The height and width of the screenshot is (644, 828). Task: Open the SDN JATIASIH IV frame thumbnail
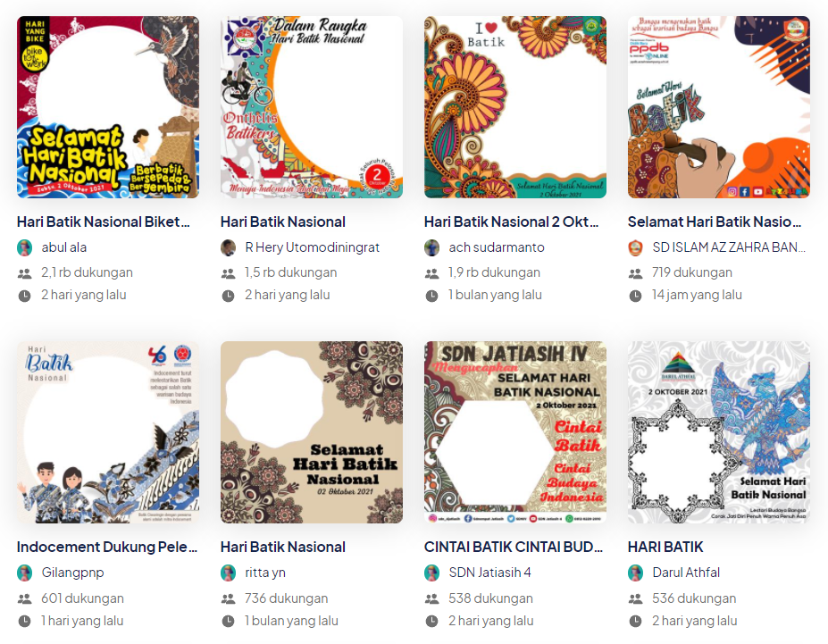point(515,432)
